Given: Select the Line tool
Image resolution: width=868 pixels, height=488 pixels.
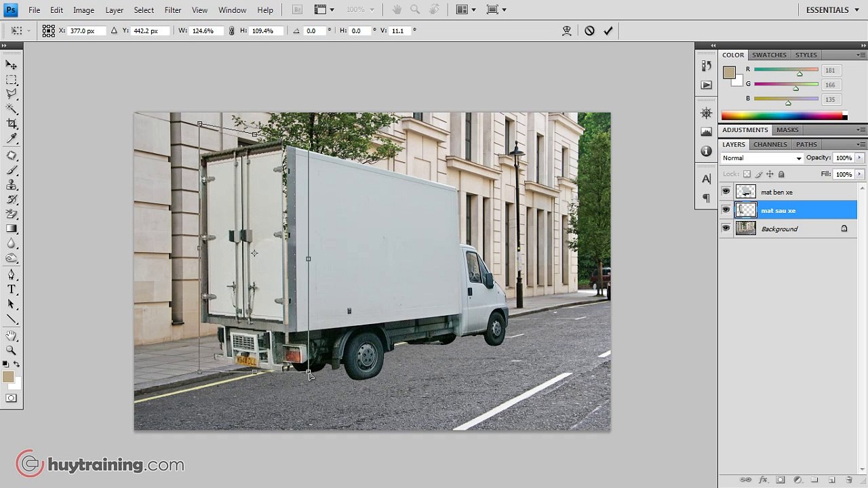Looking at the screenshot, I should pos(12,319).
